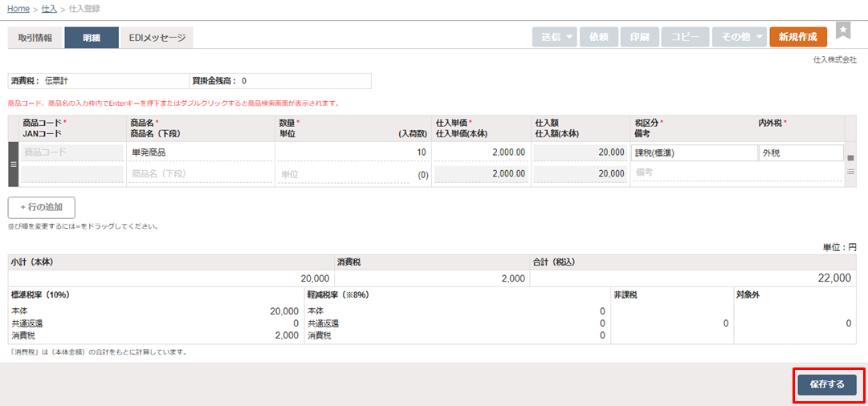Open the 仕入 breadcrumb link

(49, 8)
